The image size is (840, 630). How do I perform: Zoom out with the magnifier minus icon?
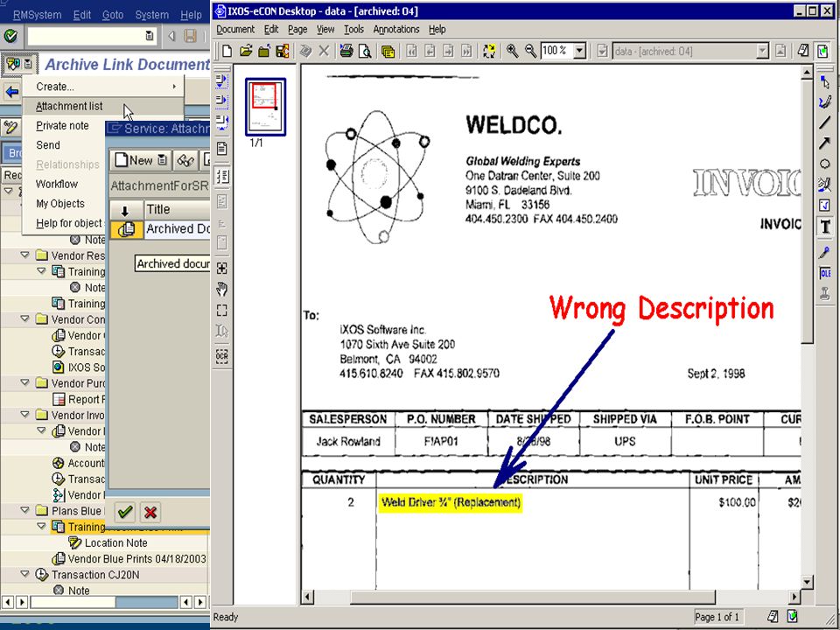pyautogui.click(x=530, y=51)
